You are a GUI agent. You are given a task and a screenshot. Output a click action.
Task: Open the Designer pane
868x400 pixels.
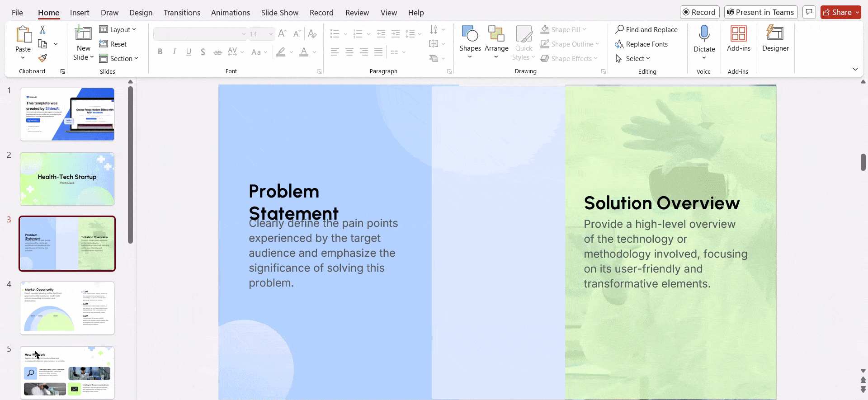[775, 39]
